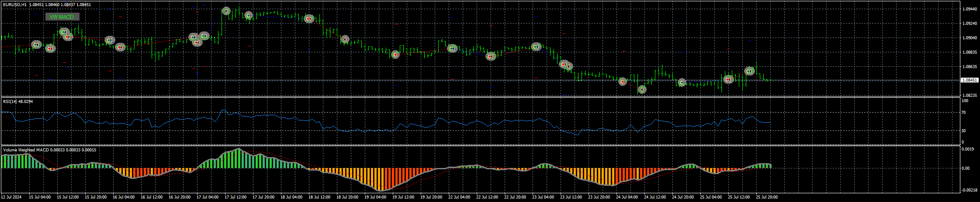Click the 22 Jul 04:00 time label
This screenshot has height=202, width=980.
pyautogui.click(x=459, y=197)
